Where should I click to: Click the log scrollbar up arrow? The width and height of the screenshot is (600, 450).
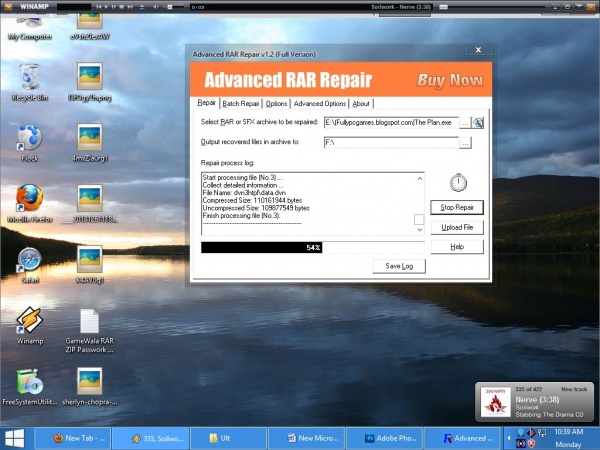419,178
